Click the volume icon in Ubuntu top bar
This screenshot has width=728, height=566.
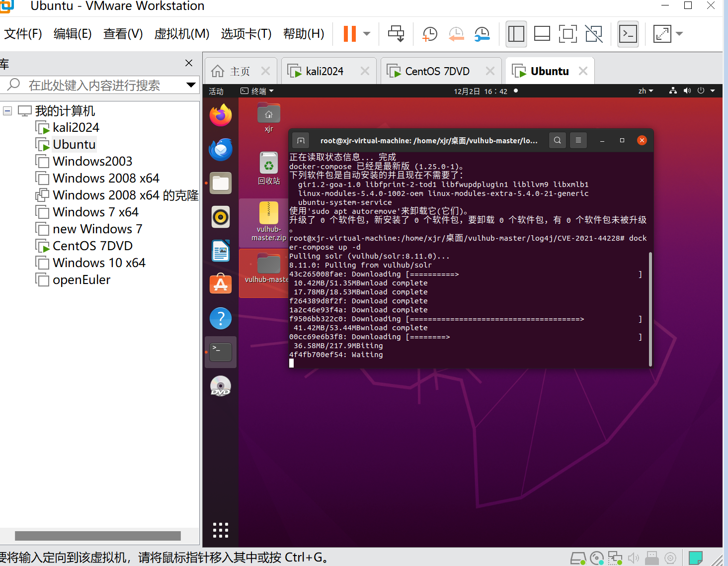pos(687,91)
